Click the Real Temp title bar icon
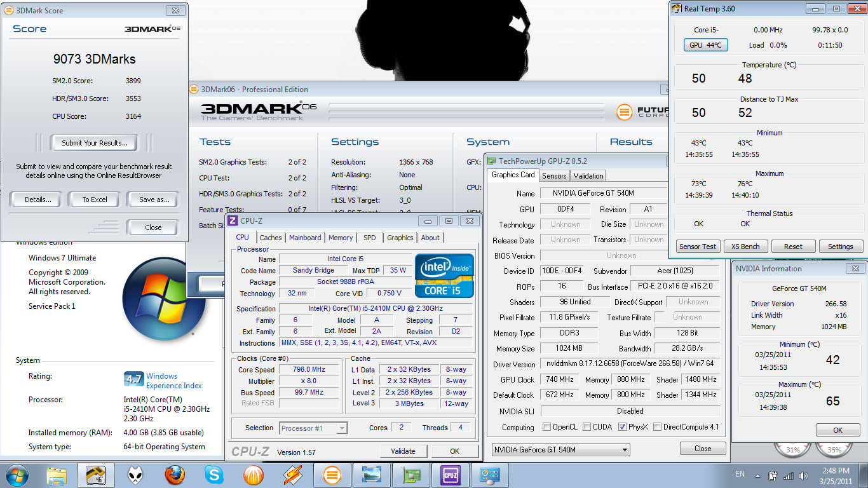Screen dimensions: 868x488 pos(677,8)
